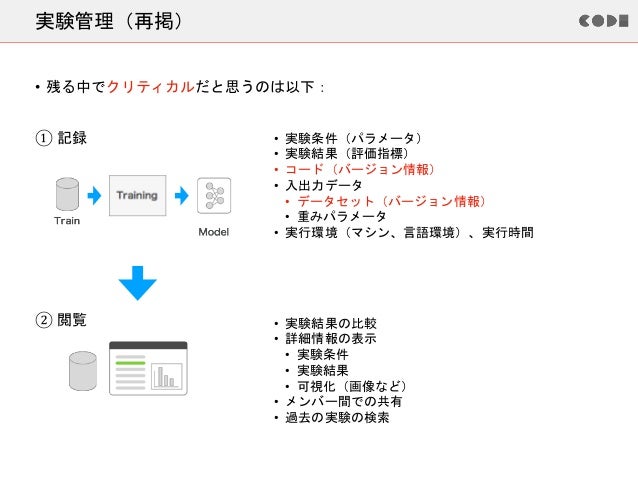The height and width of the screenshot is (479, 638).
Task: Click the large blue downward arrow
Action: pos(138,283)
